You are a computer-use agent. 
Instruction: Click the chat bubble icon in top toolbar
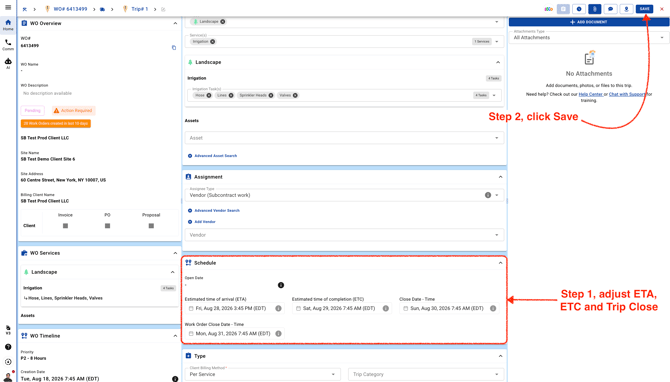point(611,9)
